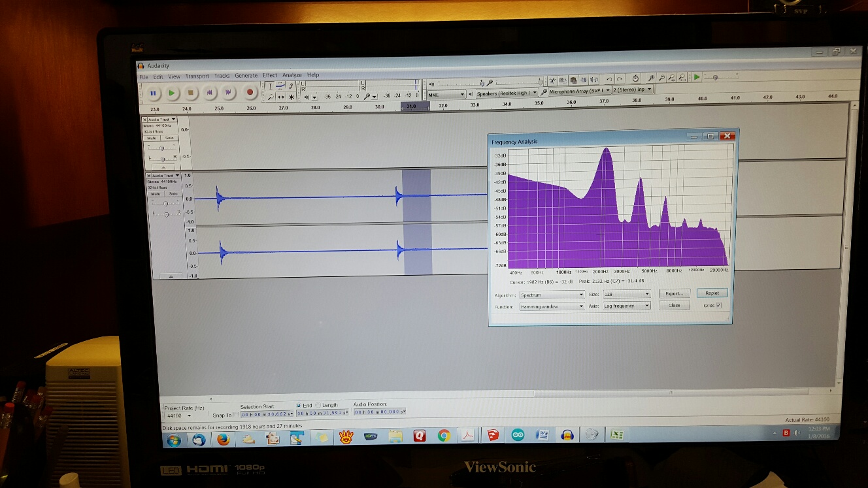Click the Audio Position time field
868x488 pixels.
coord(380,412)
